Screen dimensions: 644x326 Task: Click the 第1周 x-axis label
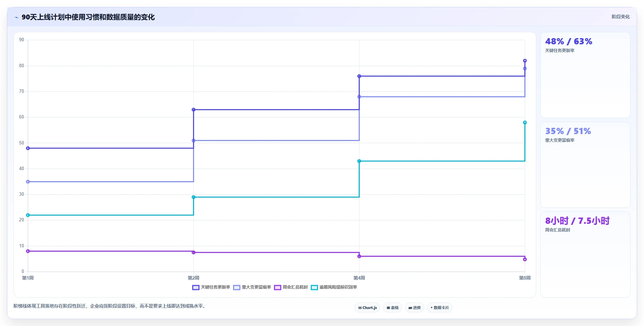click(x=28, y=278)
